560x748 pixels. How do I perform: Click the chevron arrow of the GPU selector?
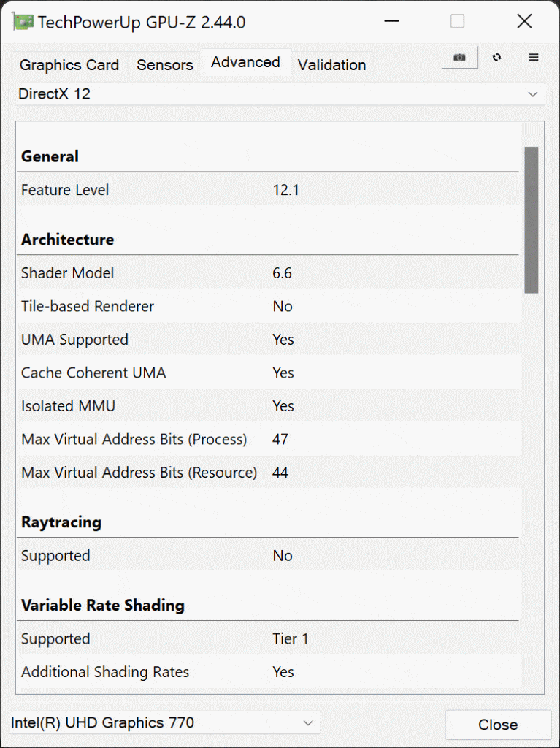[x=308, y=723]
